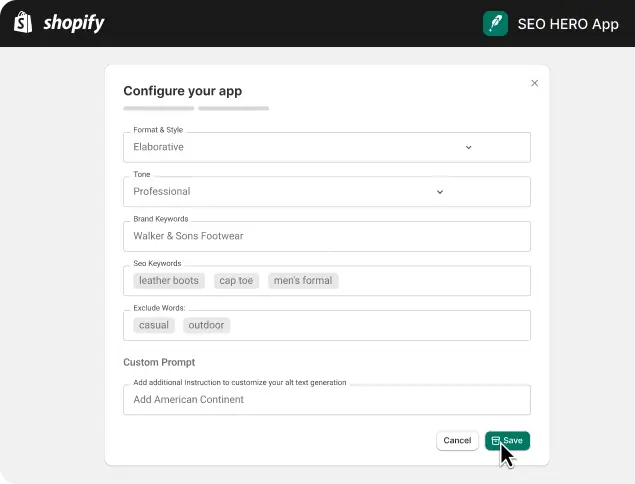Select the first progress step bar
635x484 pixels.
click(159, 108)
